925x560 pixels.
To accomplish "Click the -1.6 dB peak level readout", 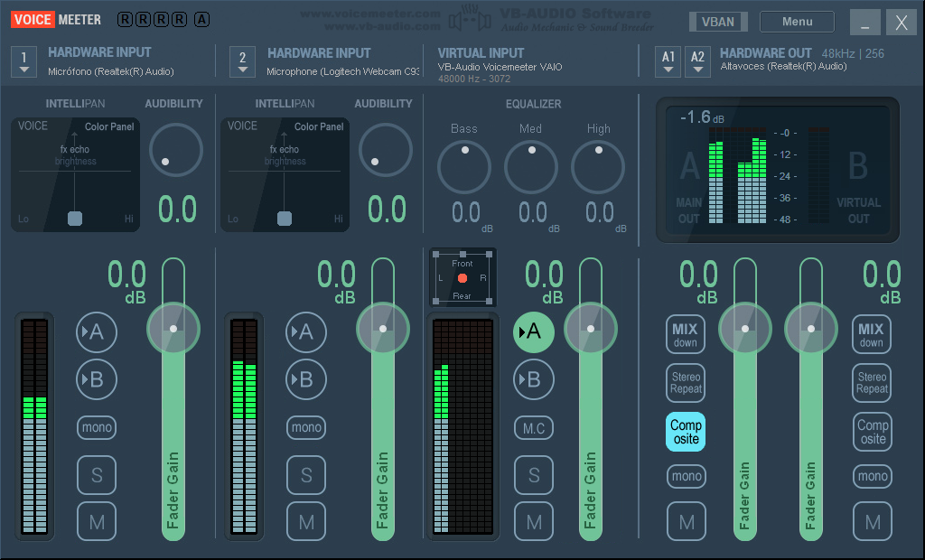I will point(702,117).
